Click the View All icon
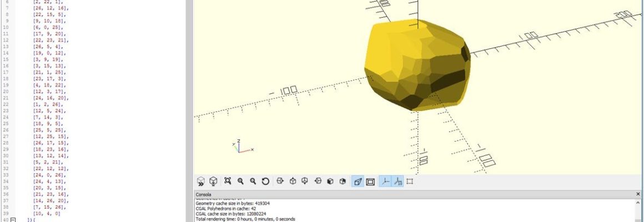The width and height of the screenshot is (644, 222). click(228, 181)
